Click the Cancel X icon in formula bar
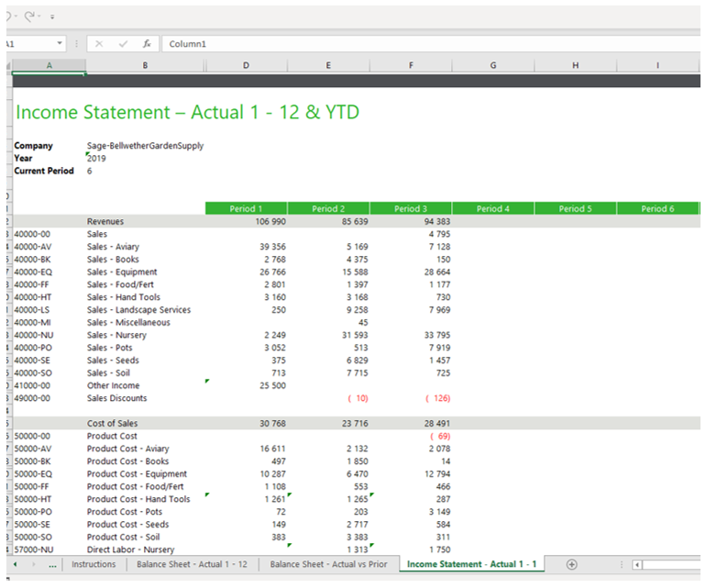This screenshot has width=706, height=588. tap(99, 44)
